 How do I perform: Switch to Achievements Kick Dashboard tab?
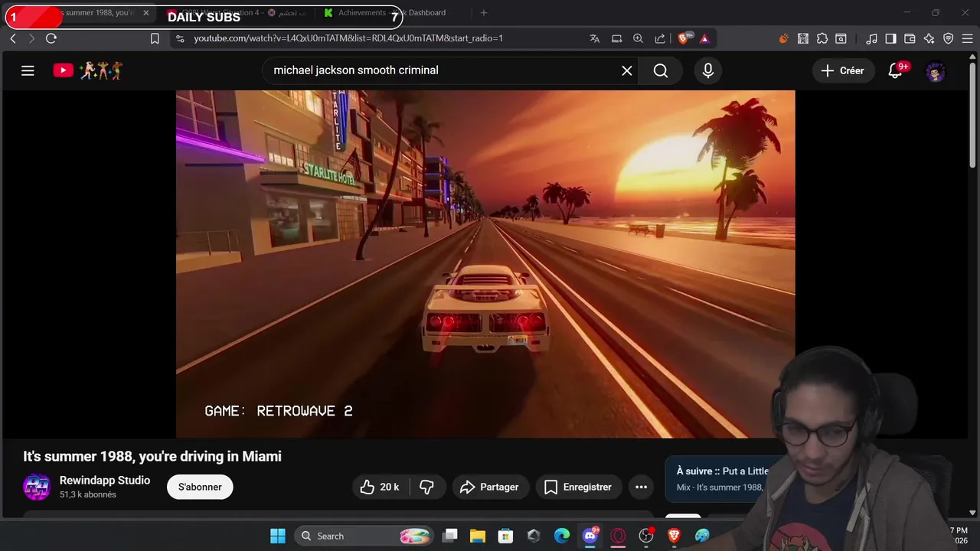pos(390,13)
